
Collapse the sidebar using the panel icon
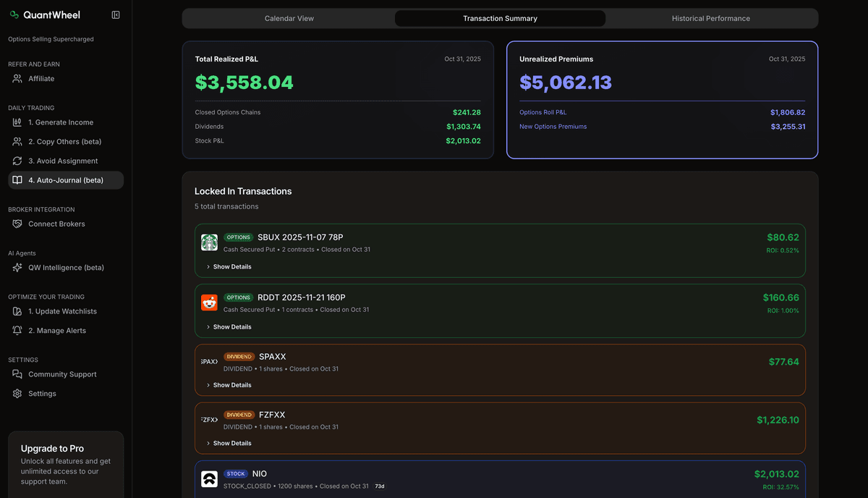click(115, 14)
